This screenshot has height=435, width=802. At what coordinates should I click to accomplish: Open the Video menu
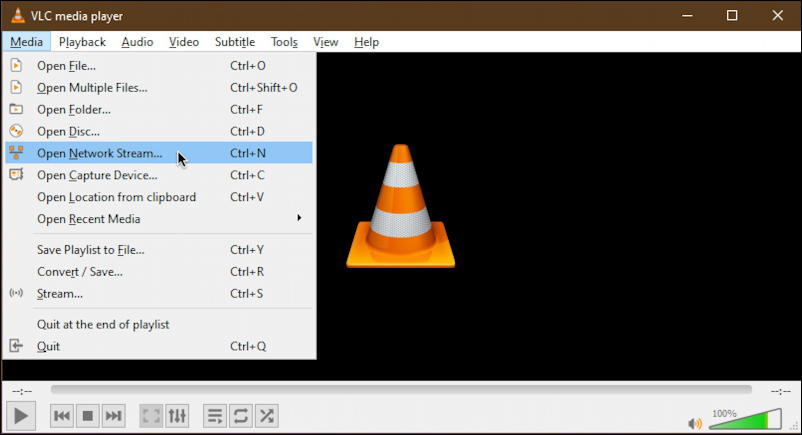point(184,42)
